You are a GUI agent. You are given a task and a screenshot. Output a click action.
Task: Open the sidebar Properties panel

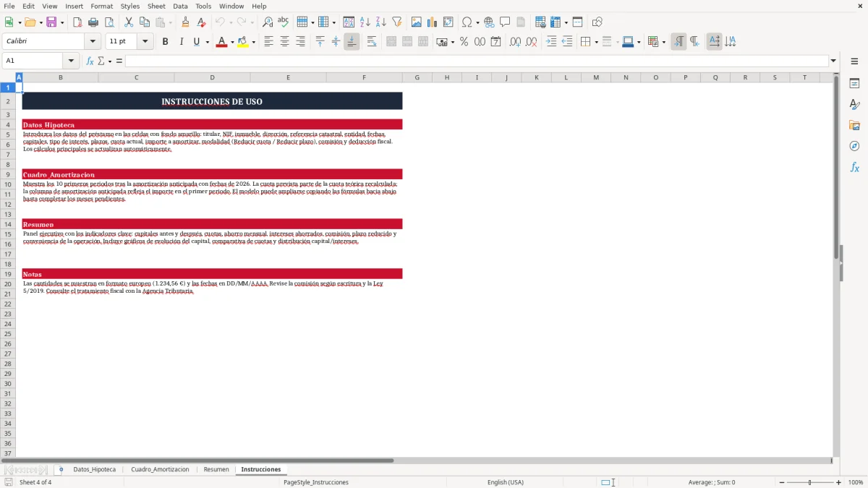(854, 83)
